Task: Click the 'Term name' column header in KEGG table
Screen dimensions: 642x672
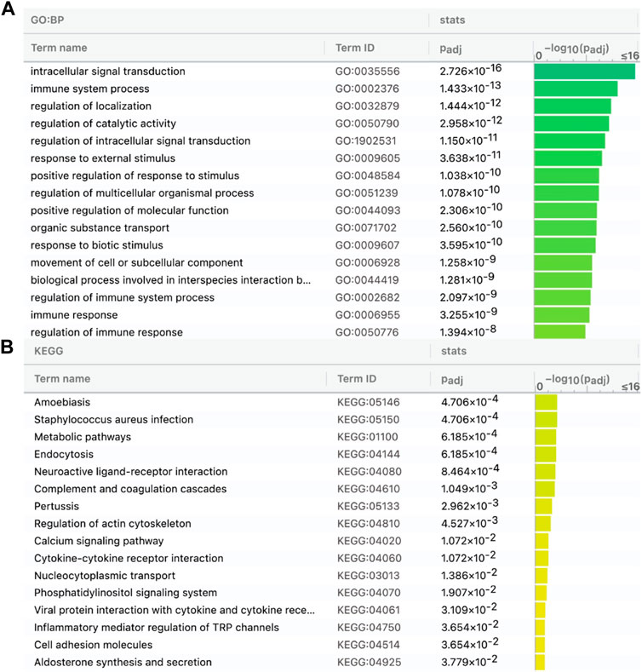Action: point(62,379)
